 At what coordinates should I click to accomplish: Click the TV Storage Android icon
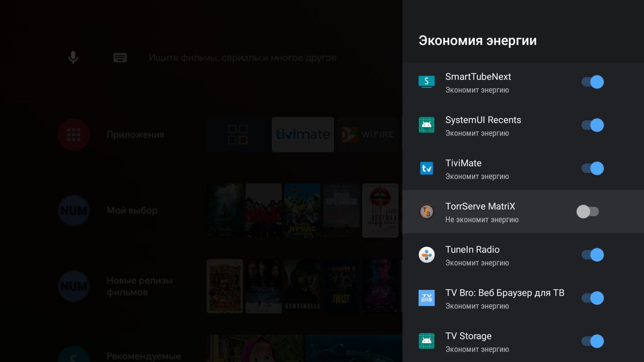click(427, 341)
